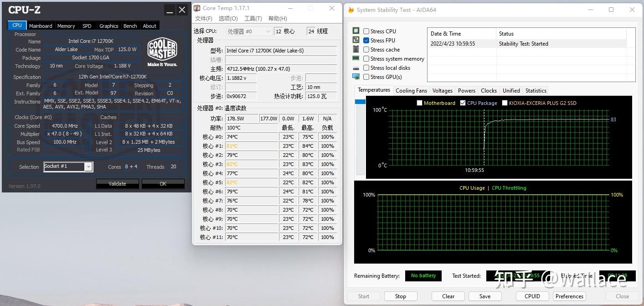Screen dimensions: 644x306
Task: Open the About tab in CPU-Z
Action: (x=149, y=26)
